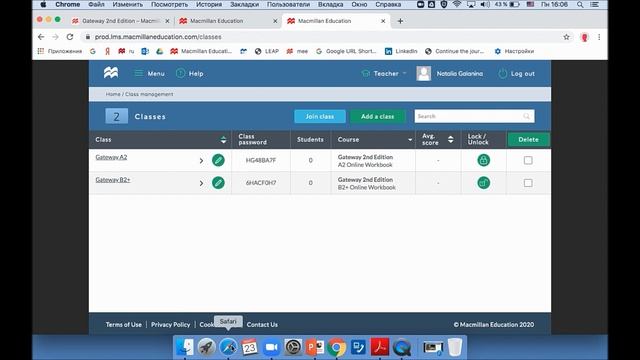The width and height of the screenshot is (640, 360).
Task: Toggle lock for Gateway A2 class
Action: (x=484, y=160)
